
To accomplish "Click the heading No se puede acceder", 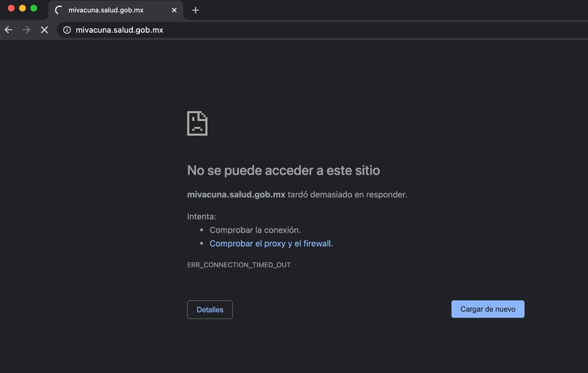I will [x=283, y=170].
